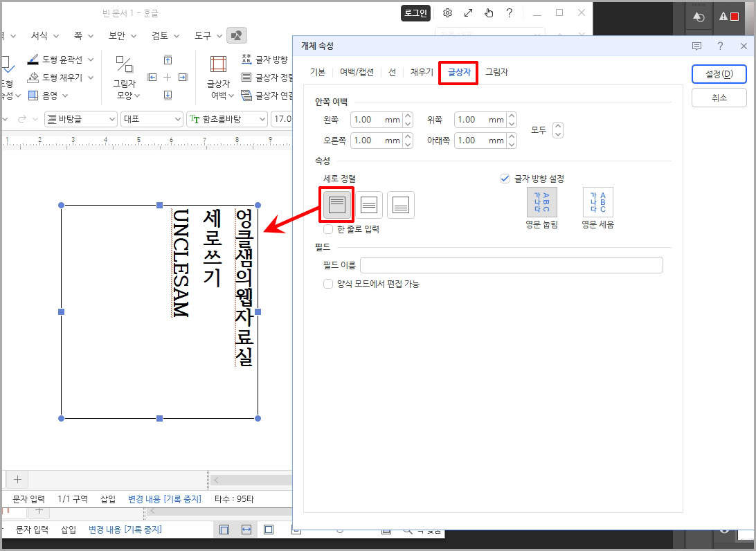756x551 pixels.
Task: Open the 그림자 모양 shadow shape tool
Action: click(125, 76)
